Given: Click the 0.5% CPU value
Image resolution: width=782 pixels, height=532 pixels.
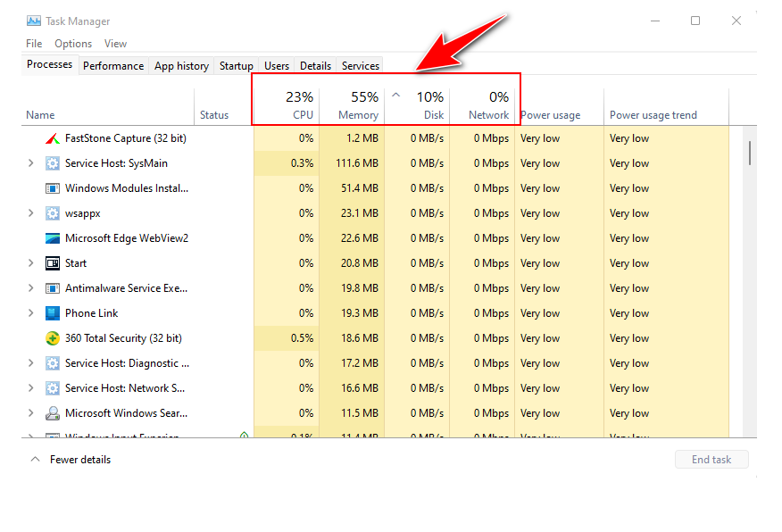Looking at the screenshot, I should click(x=303, y=338).
